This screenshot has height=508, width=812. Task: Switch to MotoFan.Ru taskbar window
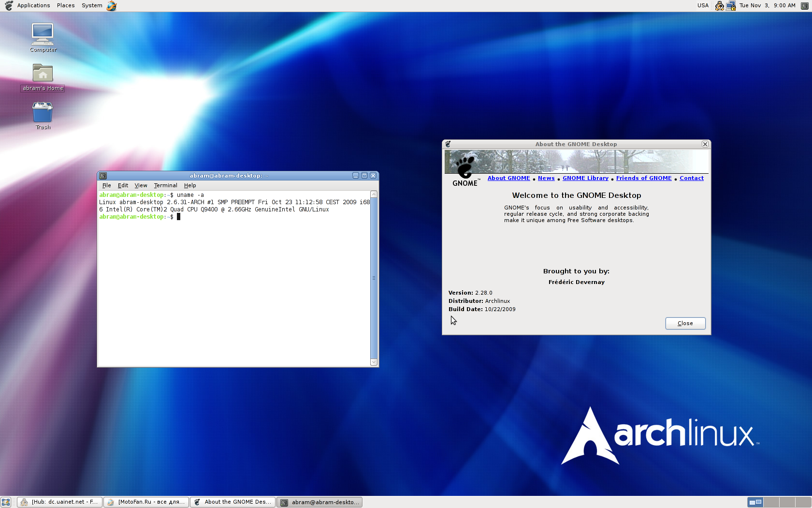(x=146, y=502)
